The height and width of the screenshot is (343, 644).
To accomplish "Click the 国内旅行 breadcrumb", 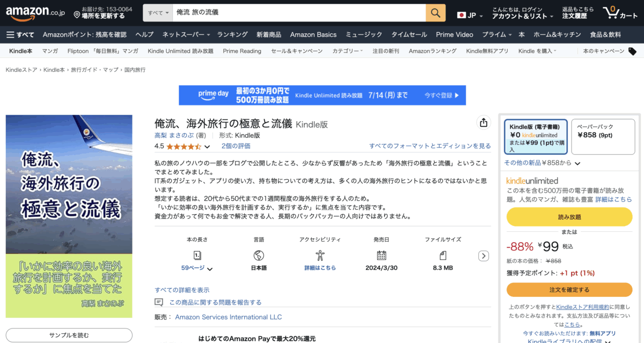I will coord(135,70).
